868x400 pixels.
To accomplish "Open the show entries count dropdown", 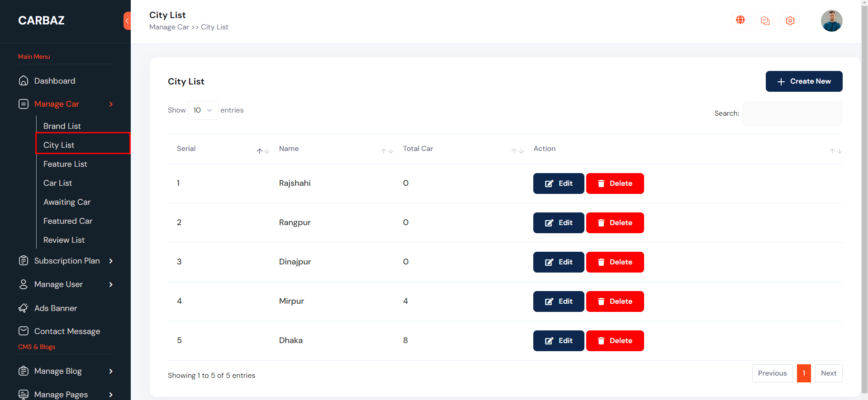I will click(x=203, y=110).
